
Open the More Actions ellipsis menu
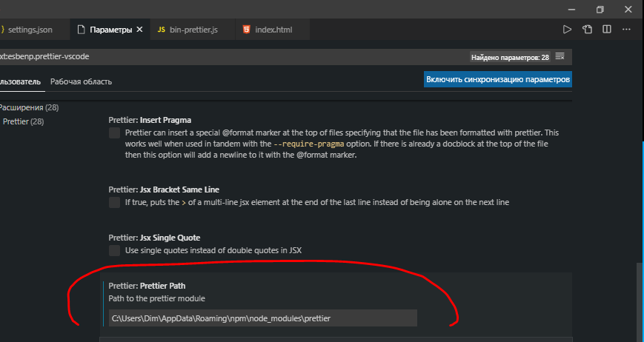coord(626,30)
